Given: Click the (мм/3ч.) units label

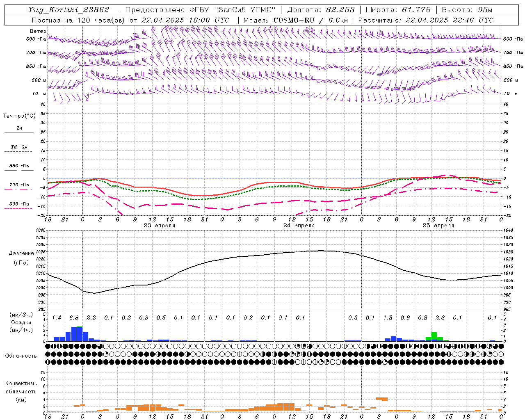Looking at the screenshot, I should click(x=21, y=315).
